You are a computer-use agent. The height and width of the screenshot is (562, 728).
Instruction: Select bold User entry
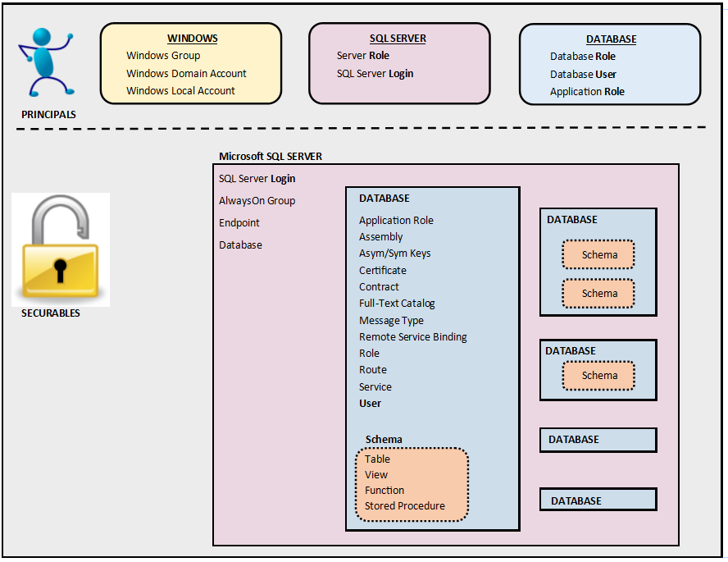coord(370,404)
